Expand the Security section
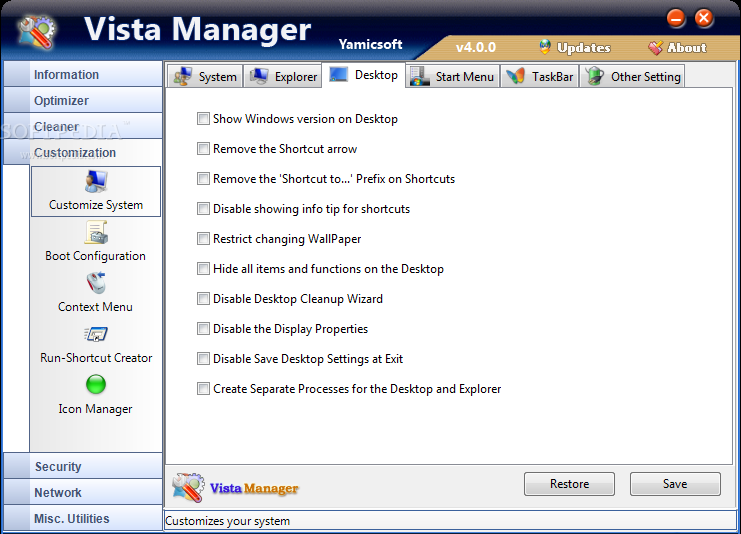 83,466
